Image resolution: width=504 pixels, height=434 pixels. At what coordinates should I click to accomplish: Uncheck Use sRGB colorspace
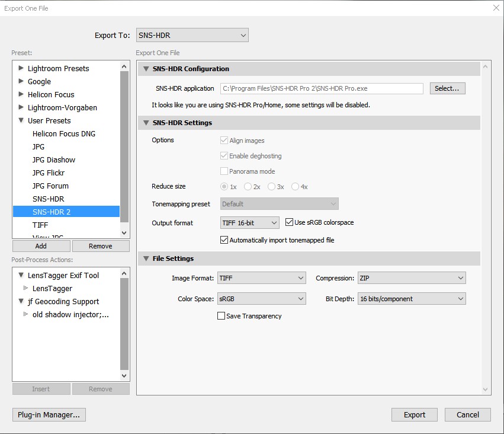tap(289, 222)
